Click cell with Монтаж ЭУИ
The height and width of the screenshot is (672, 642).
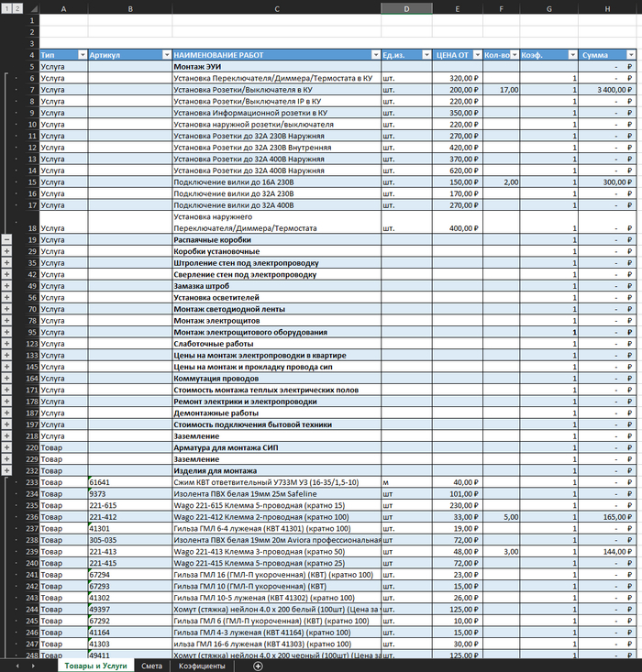(x=277, y=67)
